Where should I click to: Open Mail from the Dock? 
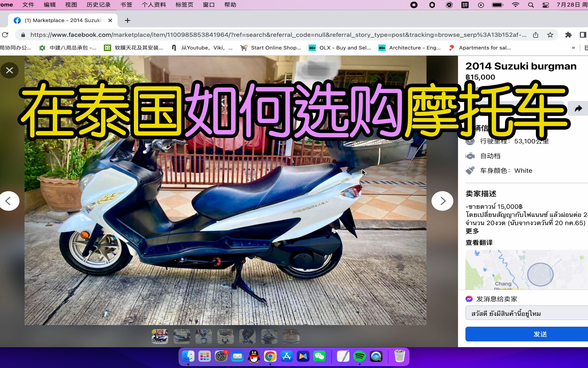[x=237, y=357]
